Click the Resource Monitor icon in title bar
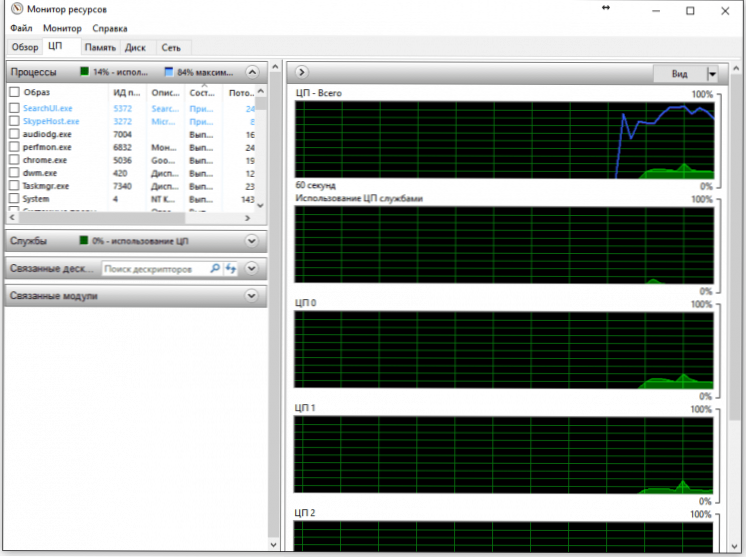The image size is (746, 557). point(15,10)
